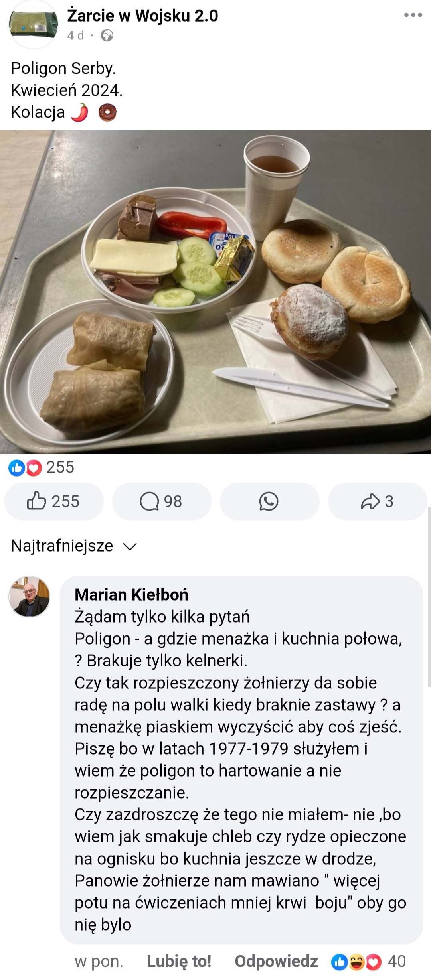This screenshot has height=980, width=431.
Task: Open the dinner tray photo full view
Action: (x=215, y=292)
